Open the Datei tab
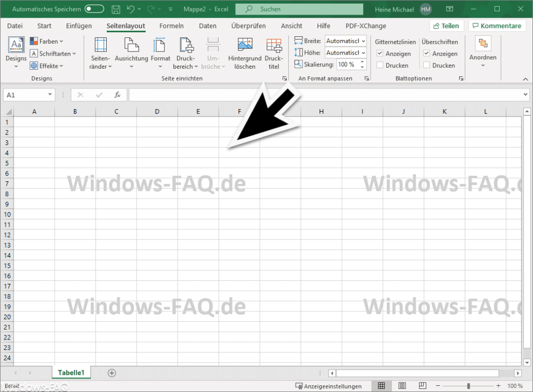The height and width of the screenshot is (392, 533). pyautogui.click(x=15, y=26)
